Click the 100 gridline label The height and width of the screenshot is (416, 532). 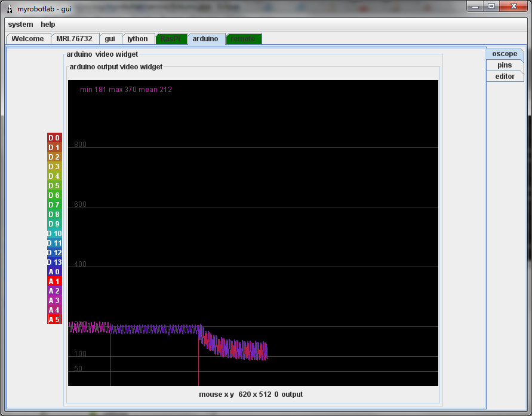click(x=80, y=353)
